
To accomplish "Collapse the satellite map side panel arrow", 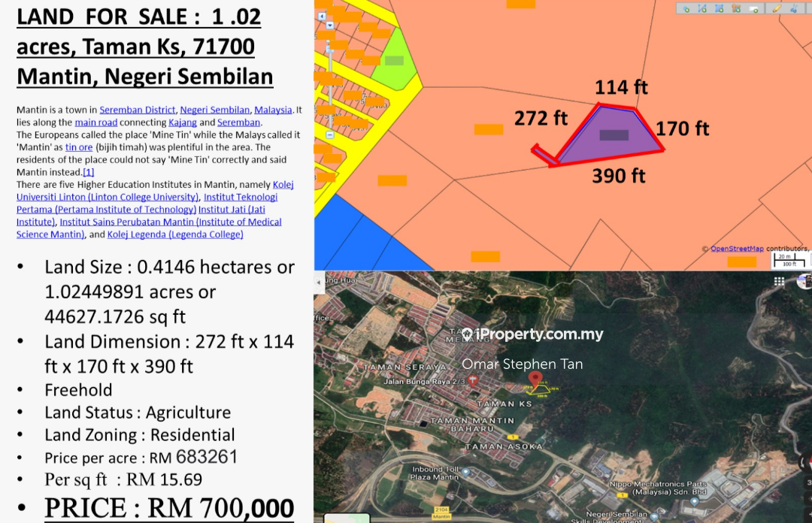I will 319,282.
